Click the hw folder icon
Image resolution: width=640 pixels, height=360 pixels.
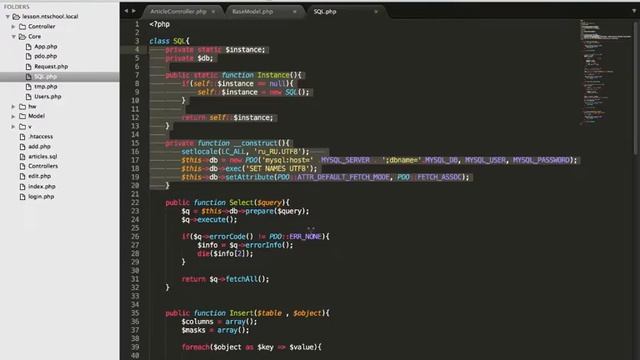22,107
